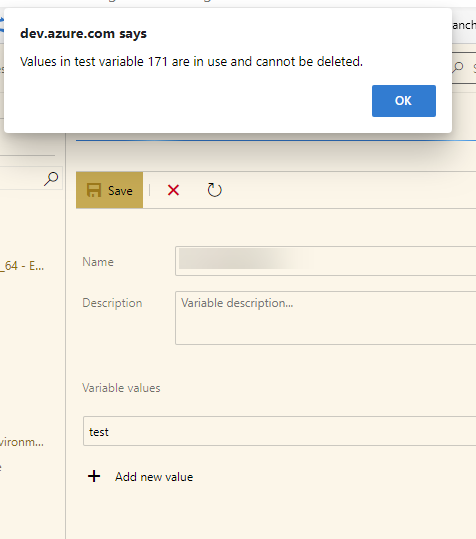This screenshot has height=539, width=476.
Task: Click the 'Variable values' label
Action: tap(121, 388)
